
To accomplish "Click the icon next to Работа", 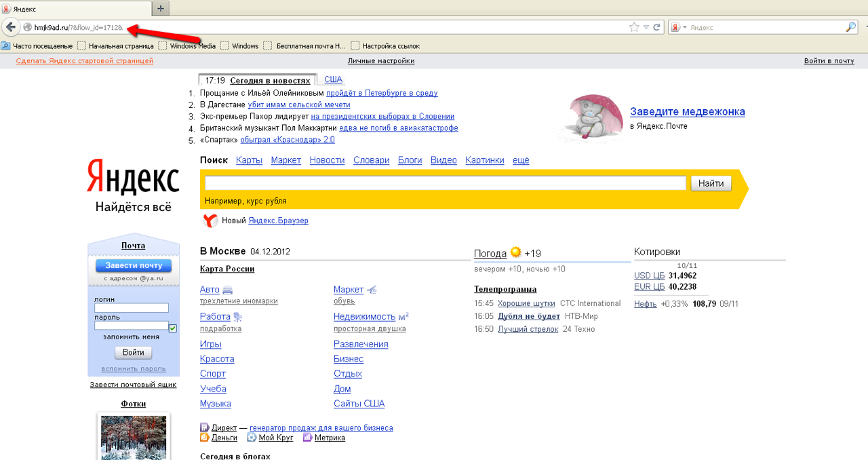I will pos(238,317).
